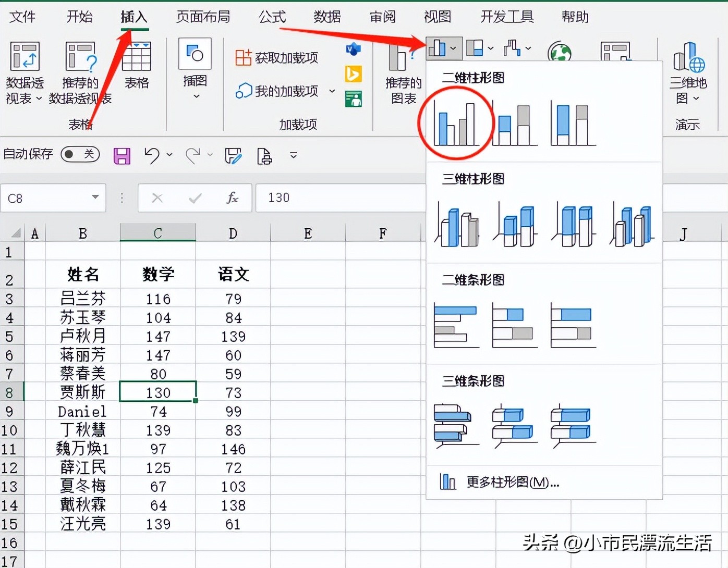728x568 pixels.
Task: Click the 语文 header cell
Action: (x=233, y=274)
